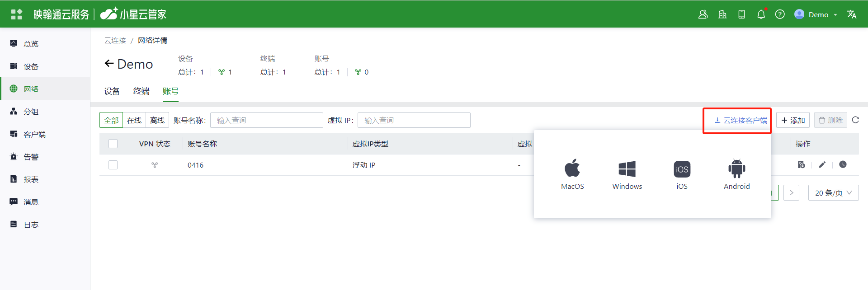Open the organization building icon
Screen dimensions: 868x290
click(x=722, y=14)
